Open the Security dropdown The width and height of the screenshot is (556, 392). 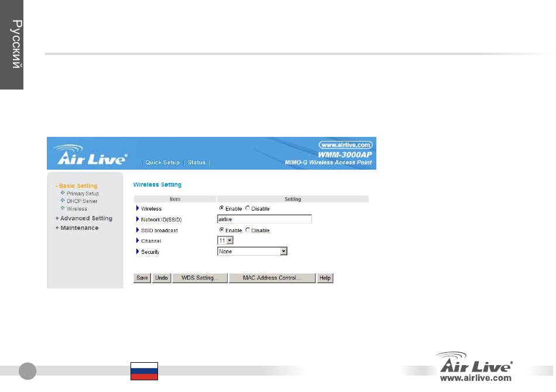(x=252, y=252)
